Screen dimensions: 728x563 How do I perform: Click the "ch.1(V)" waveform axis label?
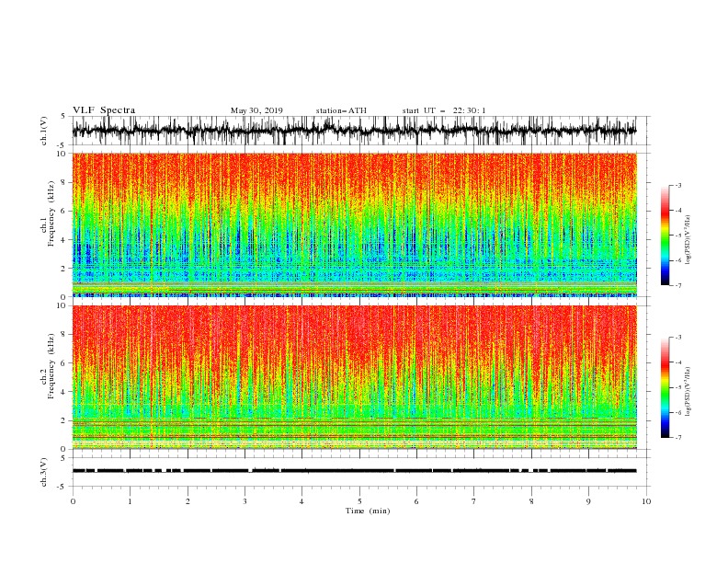44,131
